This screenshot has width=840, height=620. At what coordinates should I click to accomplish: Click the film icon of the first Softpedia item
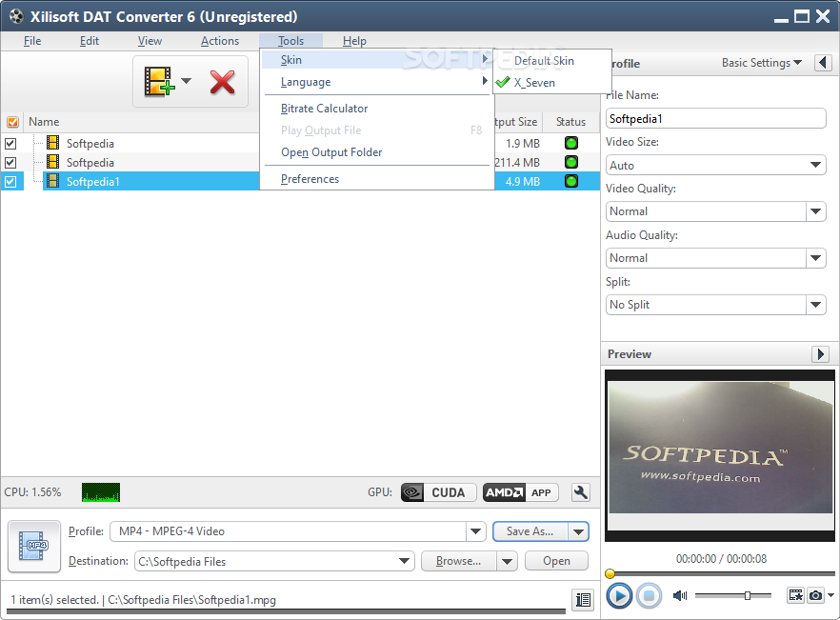pos(53,143)
